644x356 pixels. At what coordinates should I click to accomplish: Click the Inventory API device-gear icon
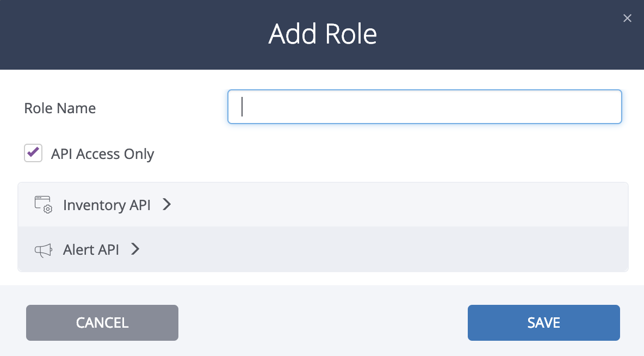(43, 205)
